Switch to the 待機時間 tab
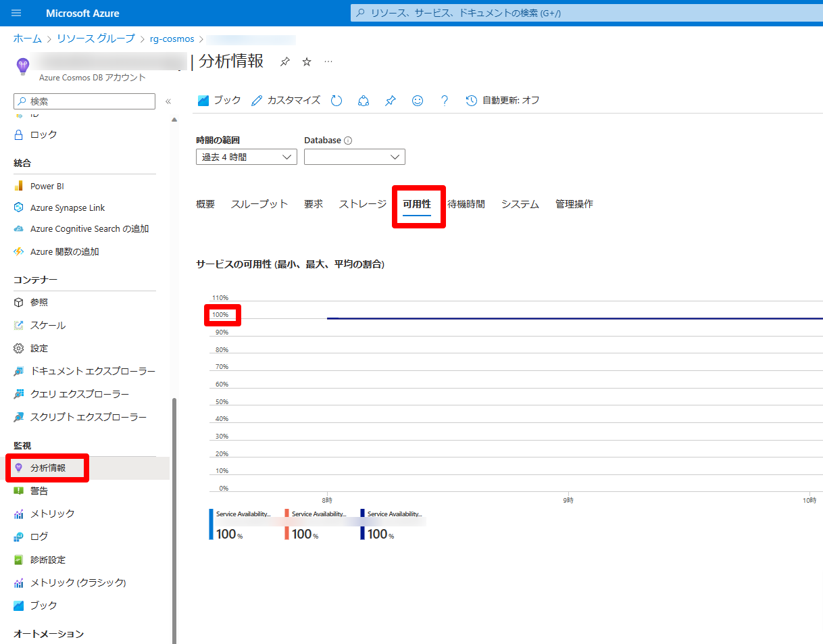 click(x=466, y=204)
